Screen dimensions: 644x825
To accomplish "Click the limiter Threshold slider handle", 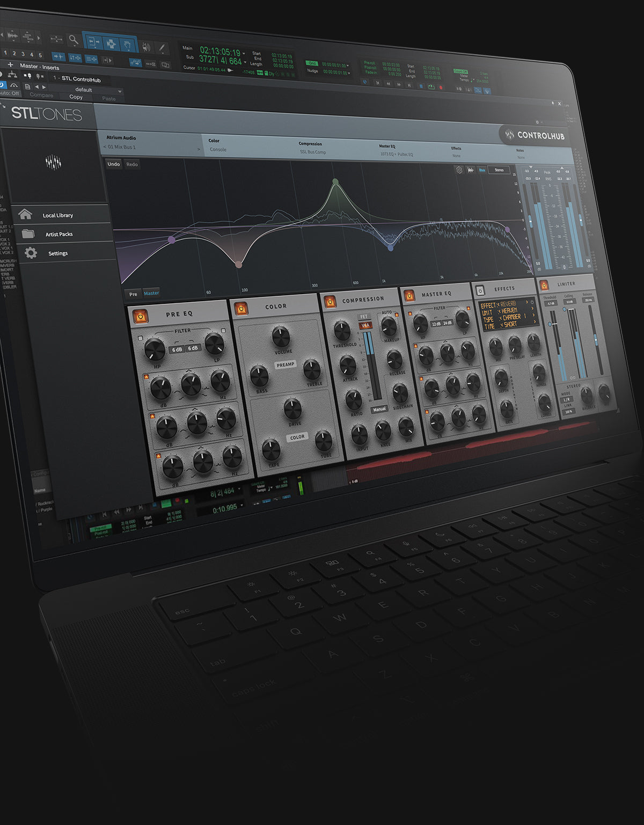I will (x=550, y=324).
